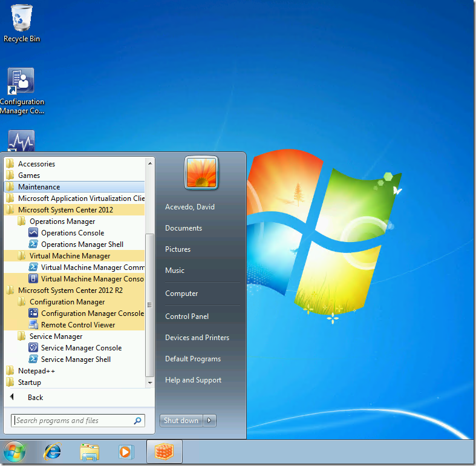Click the user account flower picture
Screen dimensions: 476x466
click(x=201, y=173)
